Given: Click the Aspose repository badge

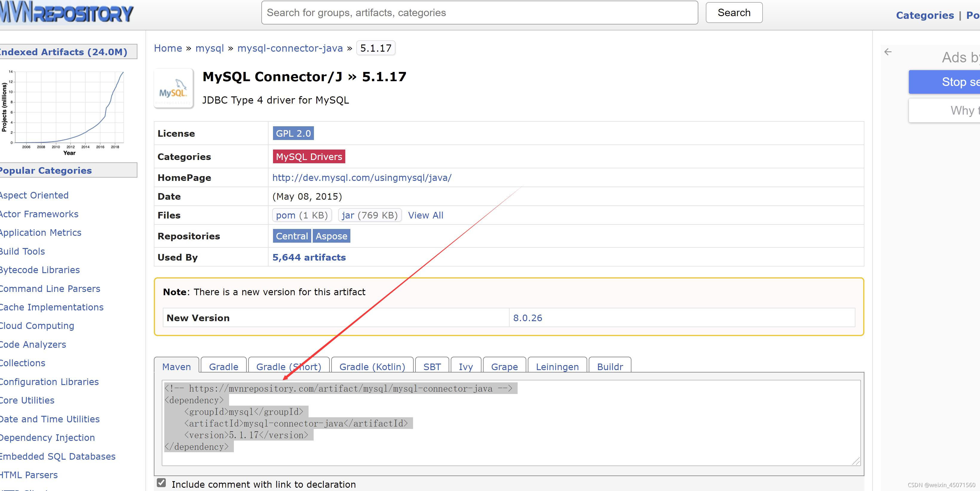Looking at the screenshot, I should (x=331, y=236).
